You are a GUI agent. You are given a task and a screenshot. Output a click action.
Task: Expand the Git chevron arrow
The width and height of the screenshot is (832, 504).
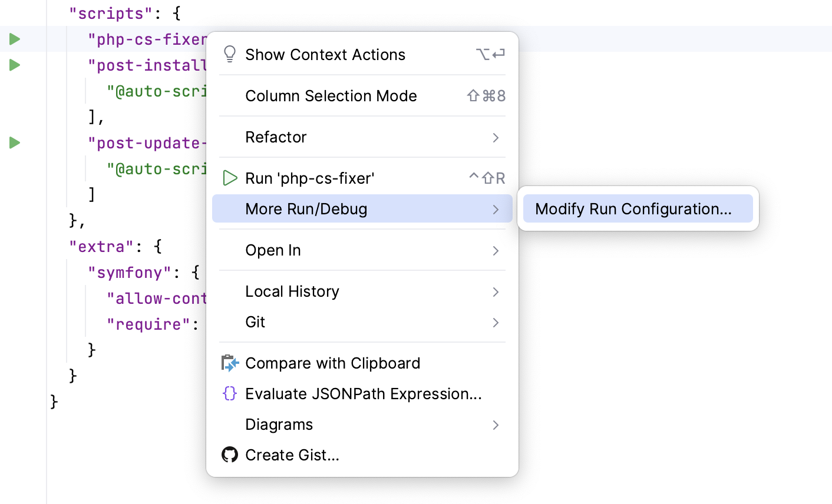tap(496, 322)
